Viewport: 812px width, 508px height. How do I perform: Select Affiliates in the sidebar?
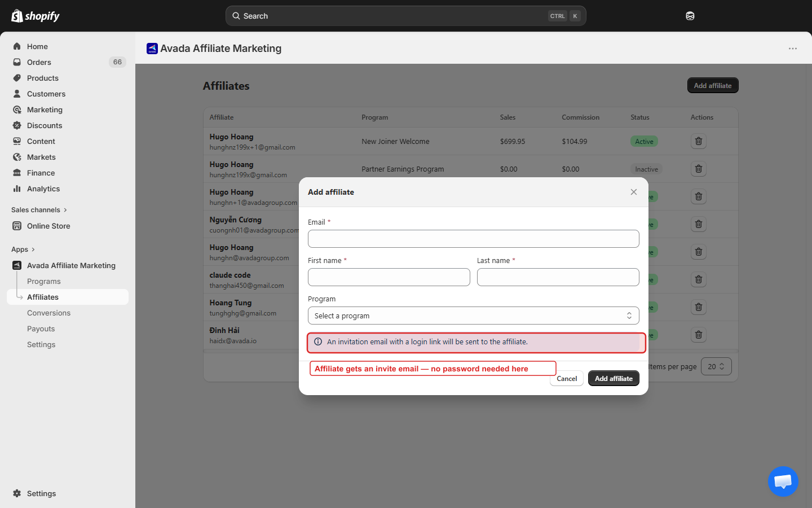point(68,297)
